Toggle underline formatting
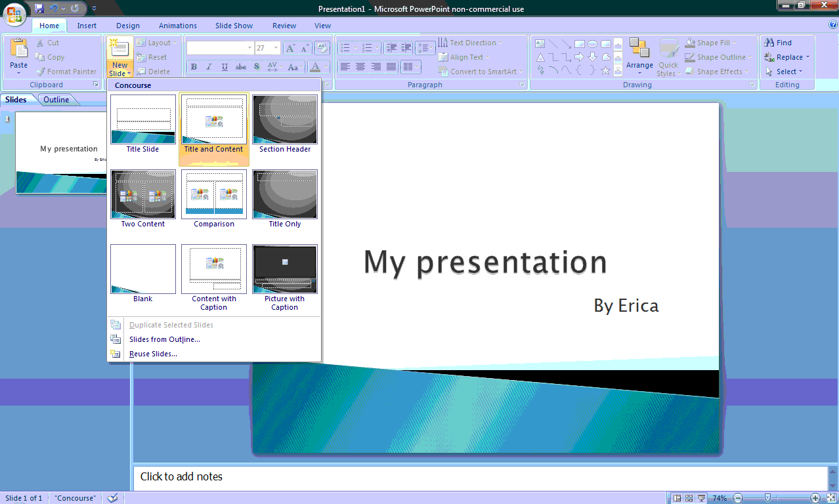This screenshot has height=504, width=839. (224, 66)
